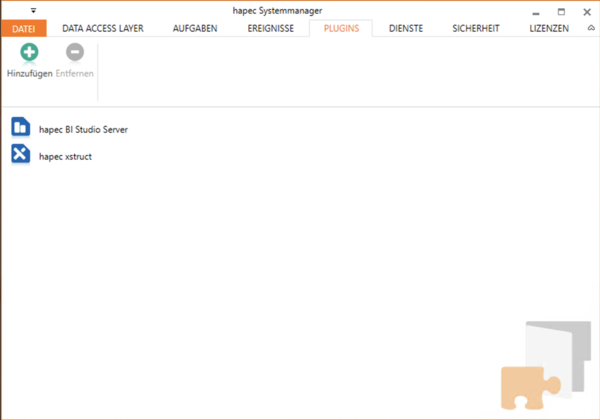The width and height of the screenshot is (600, 420).
Task: Switch to the SICHERHEIT tab
Action: pos(476,28)
